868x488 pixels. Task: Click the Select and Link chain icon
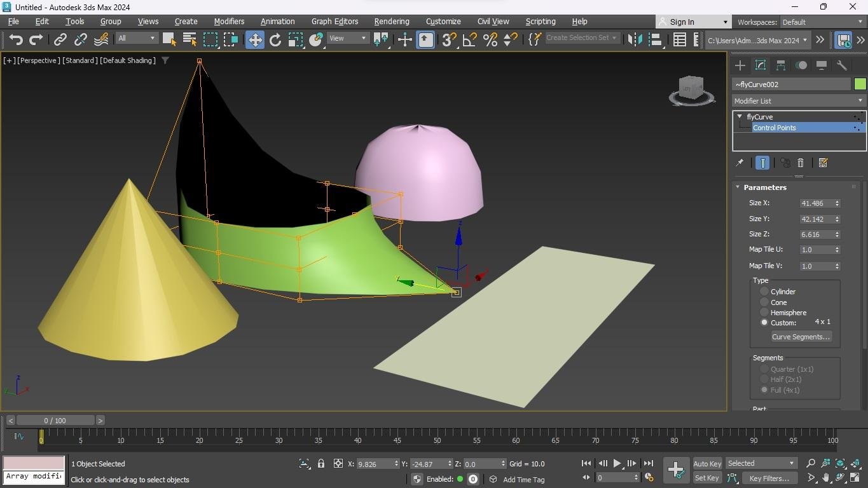[x=60, y=39]
